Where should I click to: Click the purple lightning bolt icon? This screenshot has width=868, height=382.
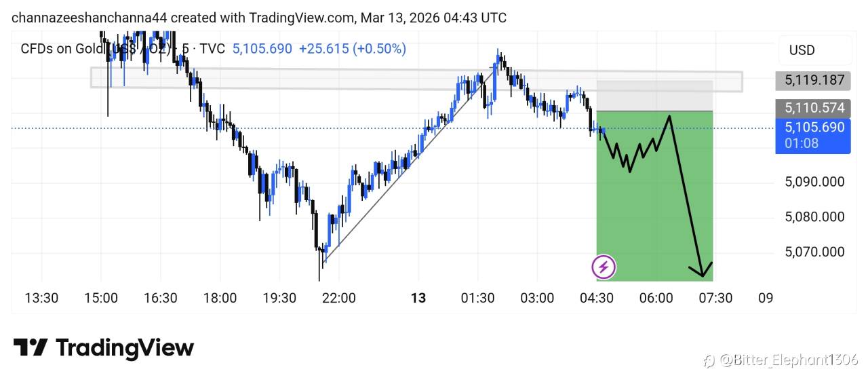[604, 267]
